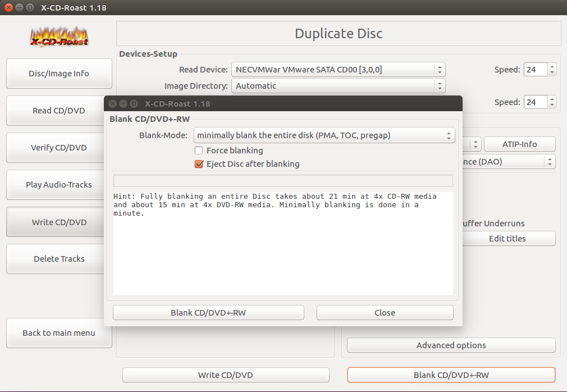
Task: Choose Write CD/DVD in the sidebar
Action: click(x=56, y=222)
